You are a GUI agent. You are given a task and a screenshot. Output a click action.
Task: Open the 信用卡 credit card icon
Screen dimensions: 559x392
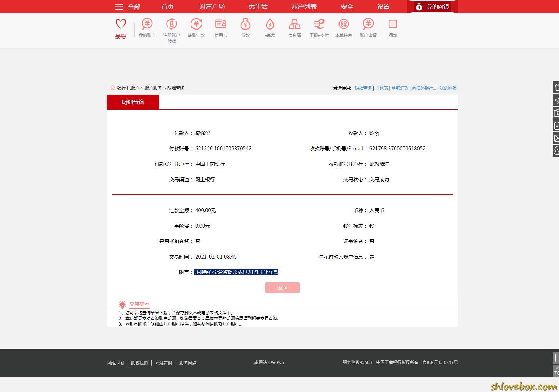pyautogui.click(x=221, y=24)
